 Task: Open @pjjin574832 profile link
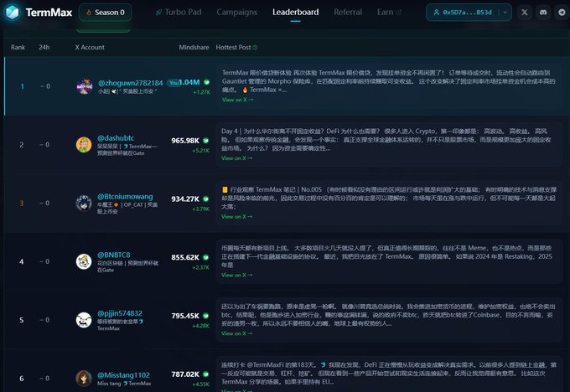pyautogui.click(x=120, y=313)
